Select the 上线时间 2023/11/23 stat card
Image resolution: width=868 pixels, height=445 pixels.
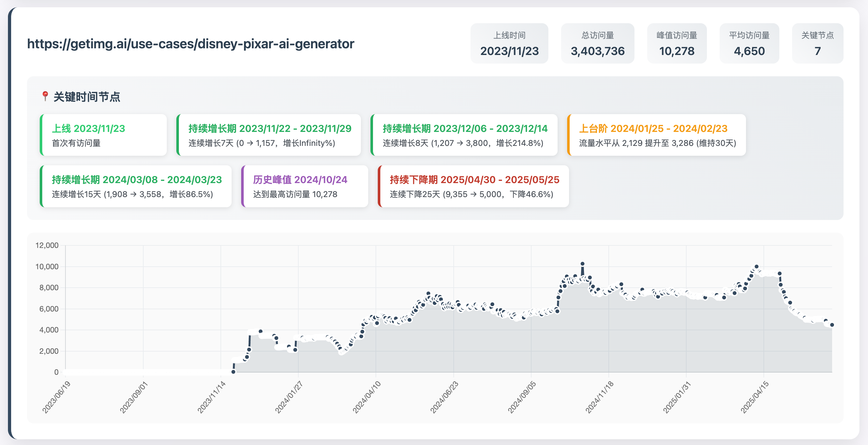[509, 43]
